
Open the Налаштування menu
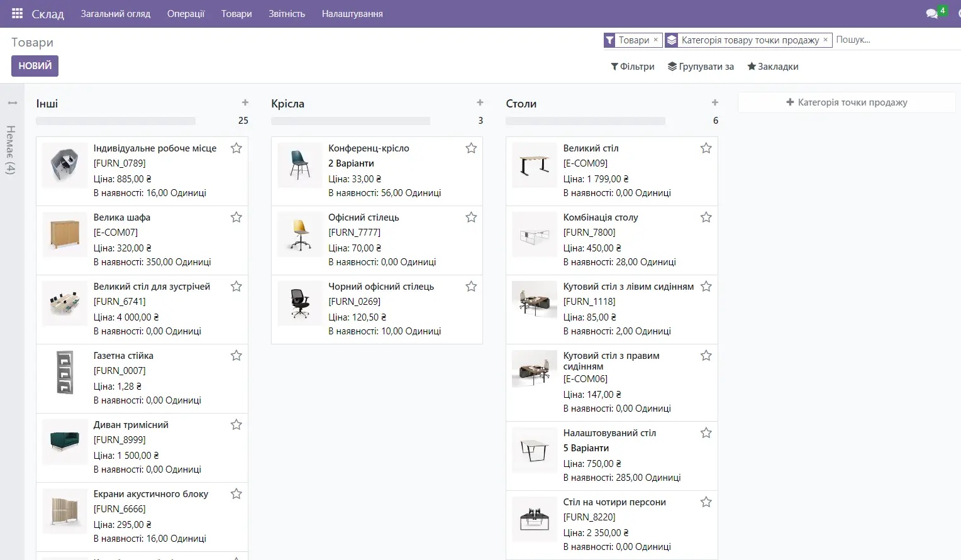pos(352,13)
